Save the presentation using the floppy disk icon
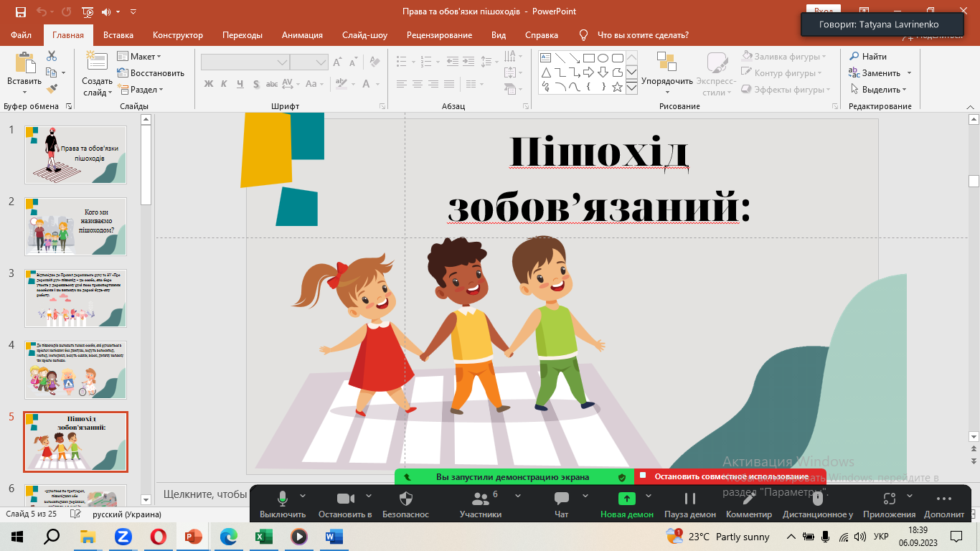 point(20,11)
